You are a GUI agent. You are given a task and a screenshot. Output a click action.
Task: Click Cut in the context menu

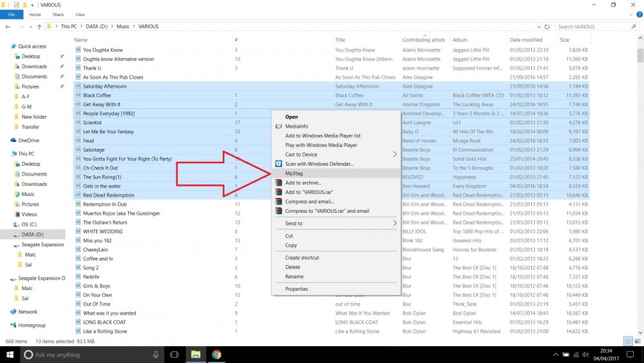pos(336,236)
